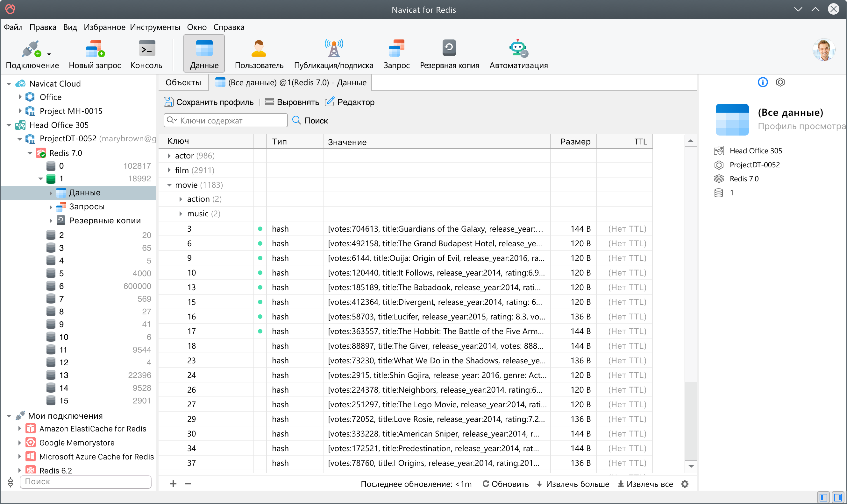Select database 6 with 600000 keys
Image resolution: width=847 pixels, height=504 pixels.
78,286
